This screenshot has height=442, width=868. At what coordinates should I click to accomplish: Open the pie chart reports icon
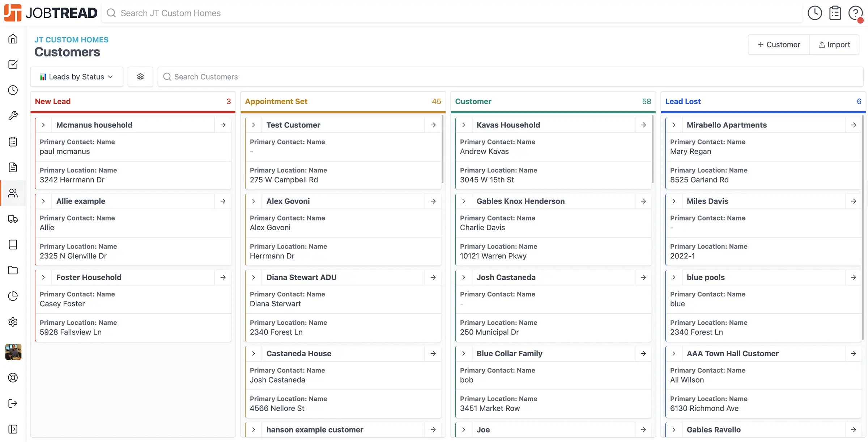(13, 296)
